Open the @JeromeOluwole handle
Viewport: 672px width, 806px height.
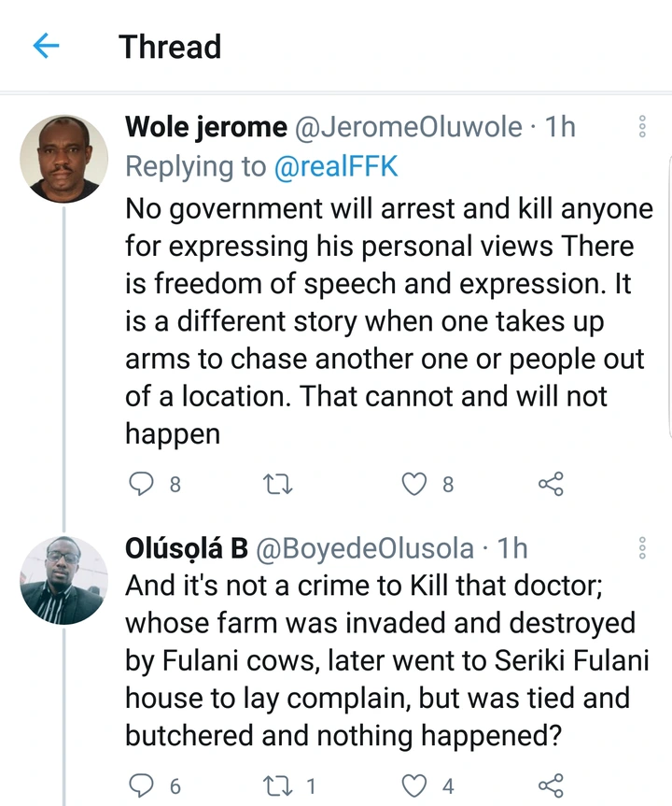[x=409, y=127]
